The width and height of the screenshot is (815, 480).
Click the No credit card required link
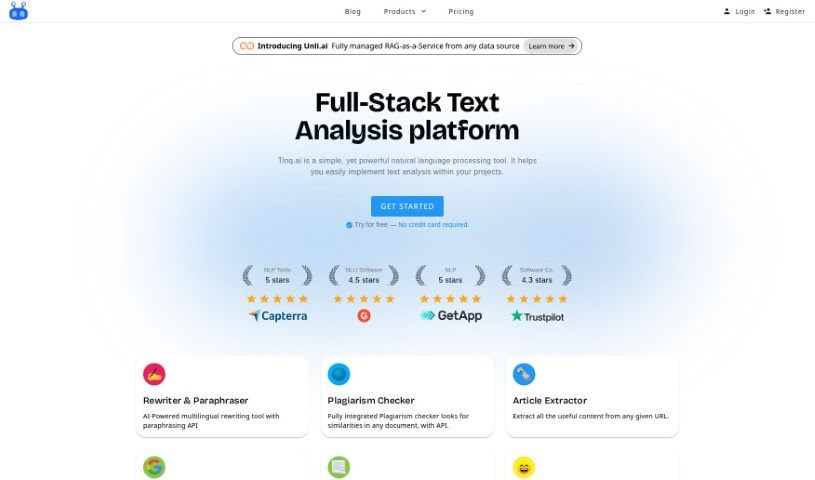click(x=433, y=225)
